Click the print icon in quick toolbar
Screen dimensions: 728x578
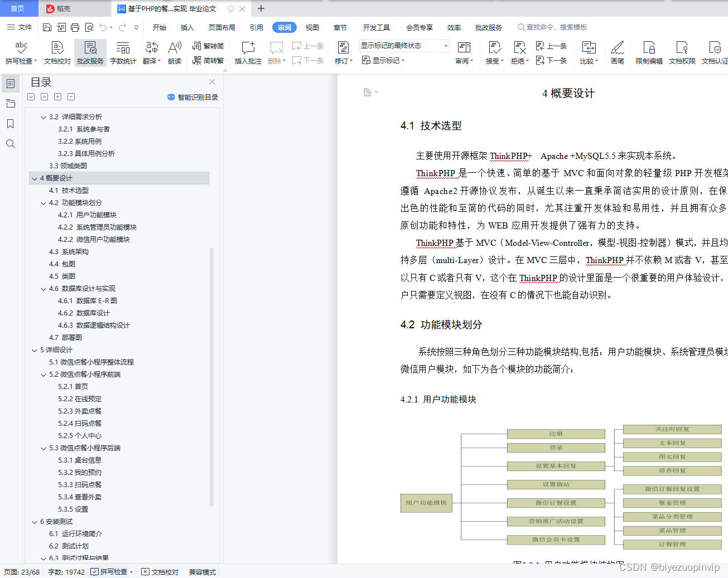coord(75,27)
